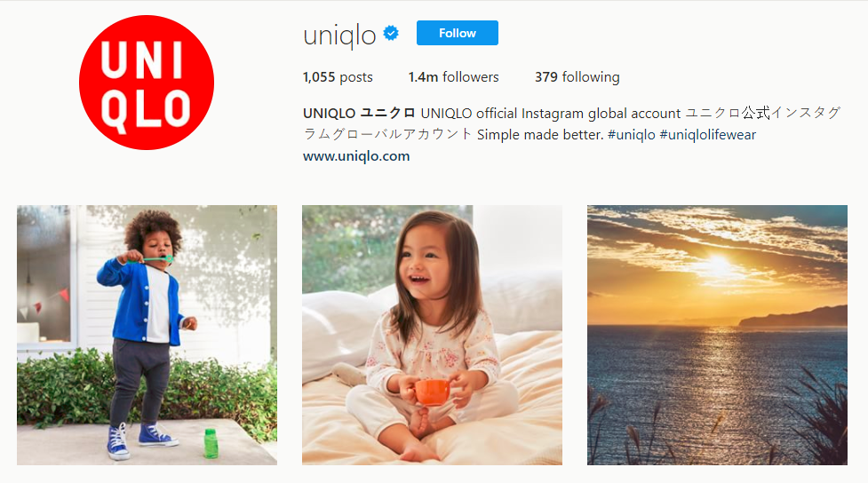Click the red UNIQLO circular profile logo
The image size is (868, 483).
[x=147, y=83]
